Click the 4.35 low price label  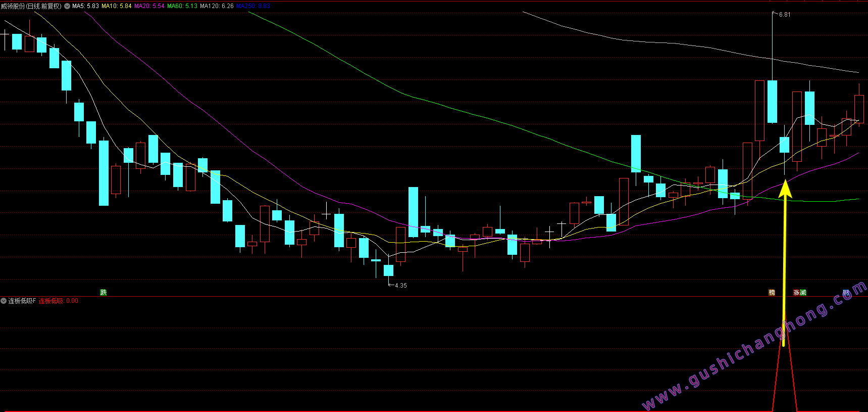(x=401, y=286)
